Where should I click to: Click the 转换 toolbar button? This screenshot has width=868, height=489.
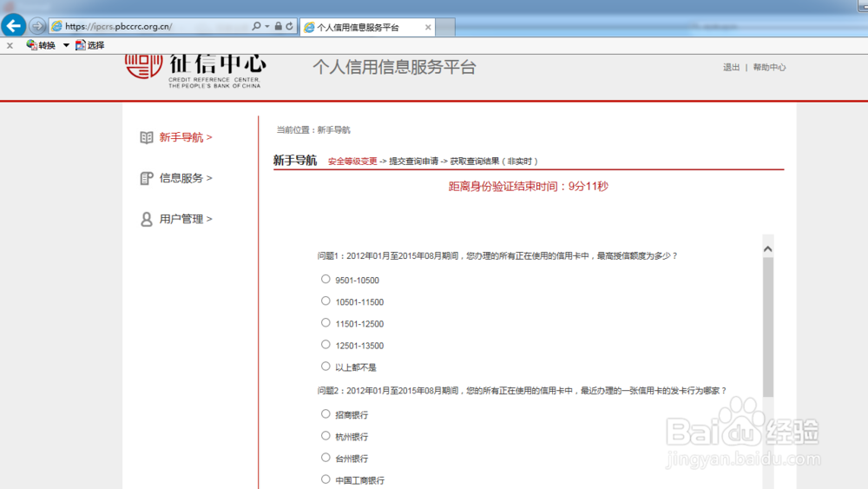(41, 45)
